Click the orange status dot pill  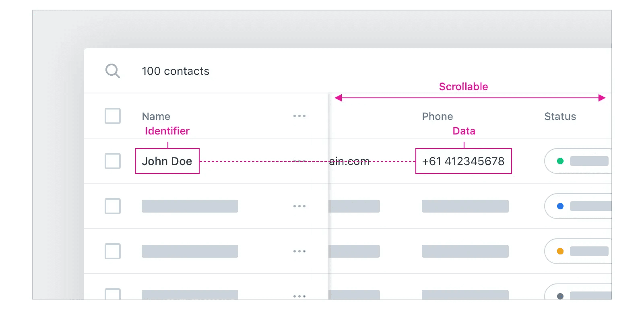(578, 251)
